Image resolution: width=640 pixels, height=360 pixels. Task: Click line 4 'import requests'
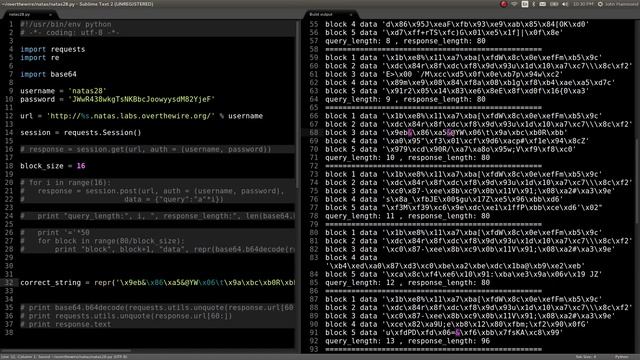(53, 49)
